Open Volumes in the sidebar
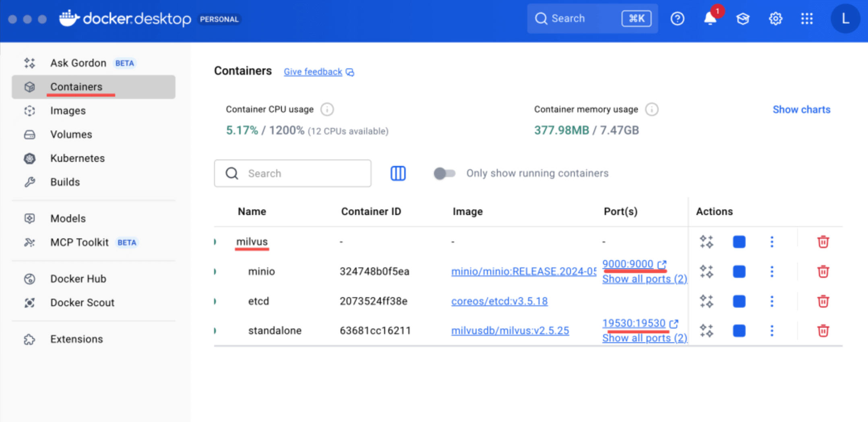 pos(93,134)
